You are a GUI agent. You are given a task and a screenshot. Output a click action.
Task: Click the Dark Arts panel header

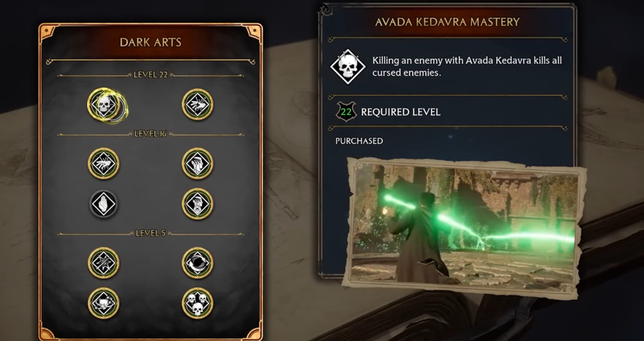pos(150,42)
